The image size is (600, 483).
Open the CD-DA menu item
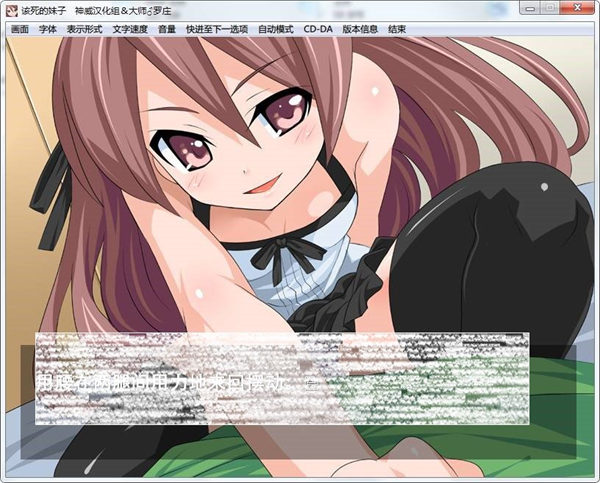coord(319,29)
